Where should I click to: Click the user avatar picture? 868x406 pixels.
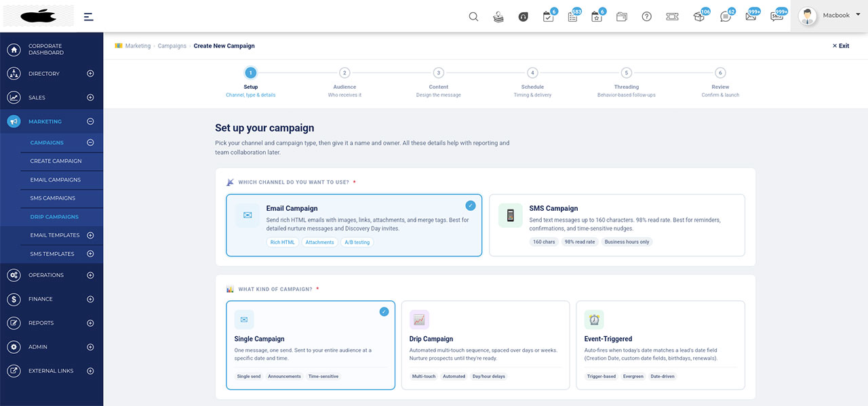click(808, 16)
